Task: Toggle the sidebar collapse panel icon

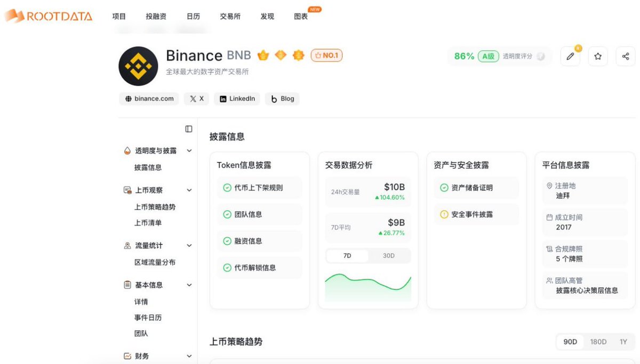Action: click(189, 129)
